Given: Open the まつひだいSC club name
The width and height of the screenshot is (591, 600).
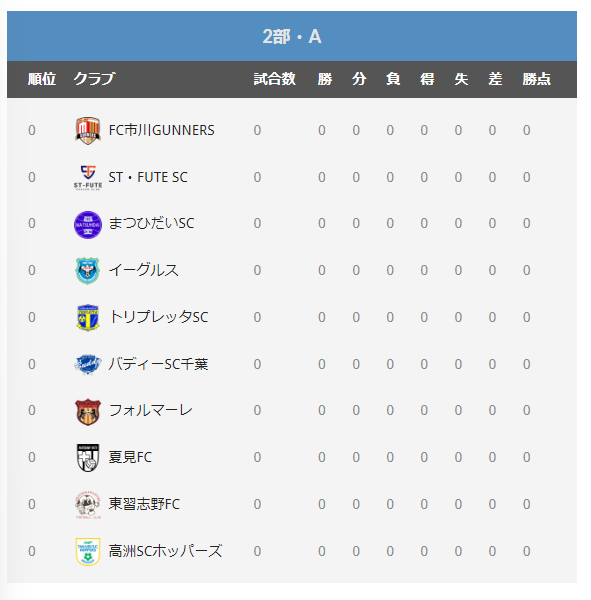Looking at the screenshot, I should (x=151, y=223).
